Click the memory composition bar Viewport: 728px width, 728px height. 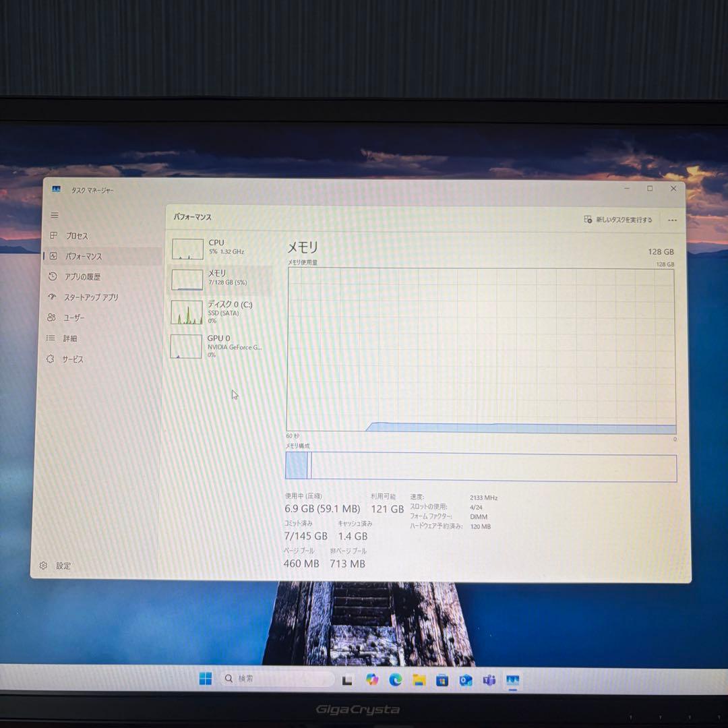click(480, 466)
